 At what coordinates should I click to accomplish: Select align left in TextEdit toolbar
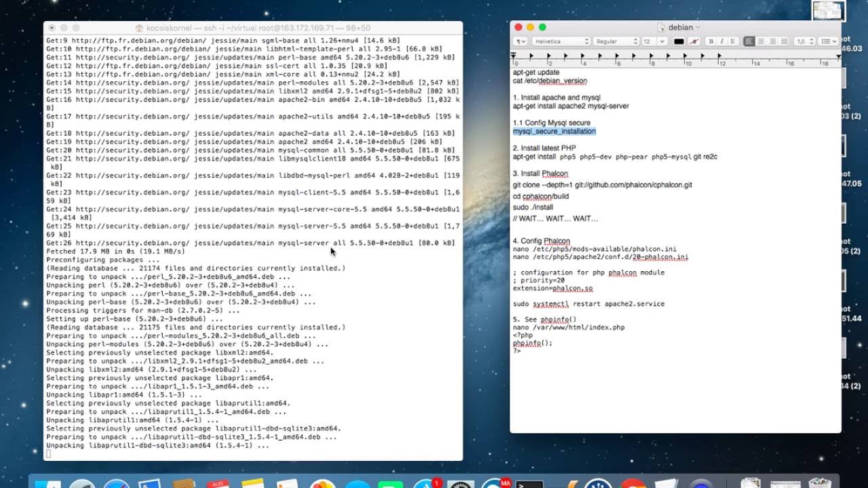[x=749, y=41]
